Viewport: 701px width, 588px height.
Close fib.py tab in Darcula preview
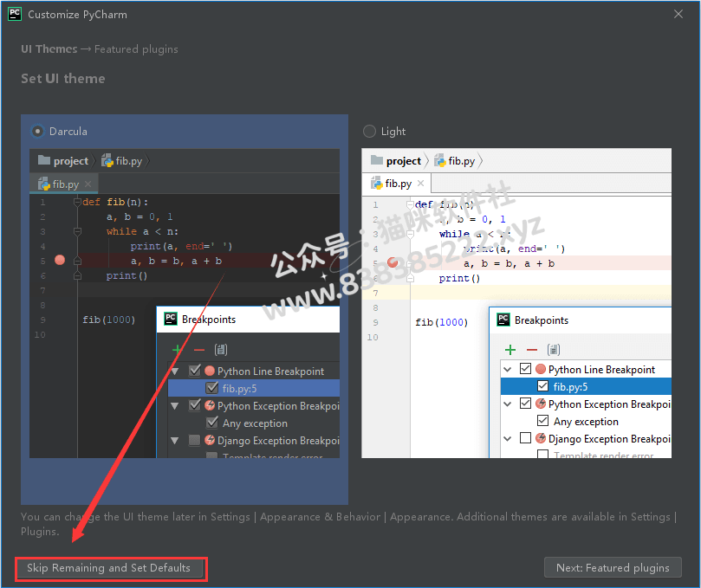click(x=88, y=184)
